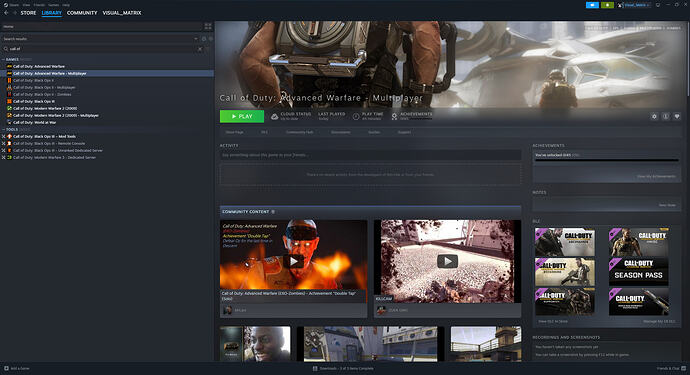Click View My Achievements
The height and width of the screenshot is (375, 690).
point(656,176)
